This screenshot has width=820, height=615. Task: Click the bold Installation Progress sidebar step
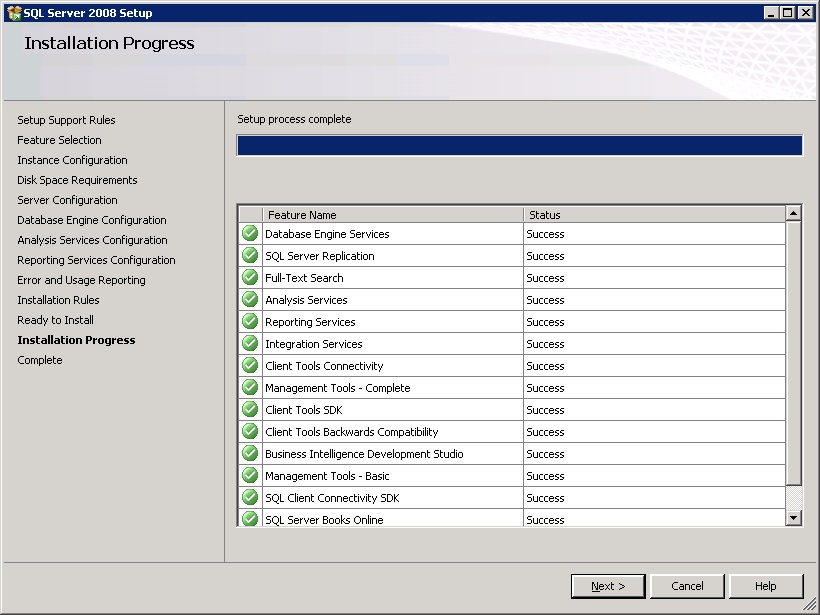(76, 340)
